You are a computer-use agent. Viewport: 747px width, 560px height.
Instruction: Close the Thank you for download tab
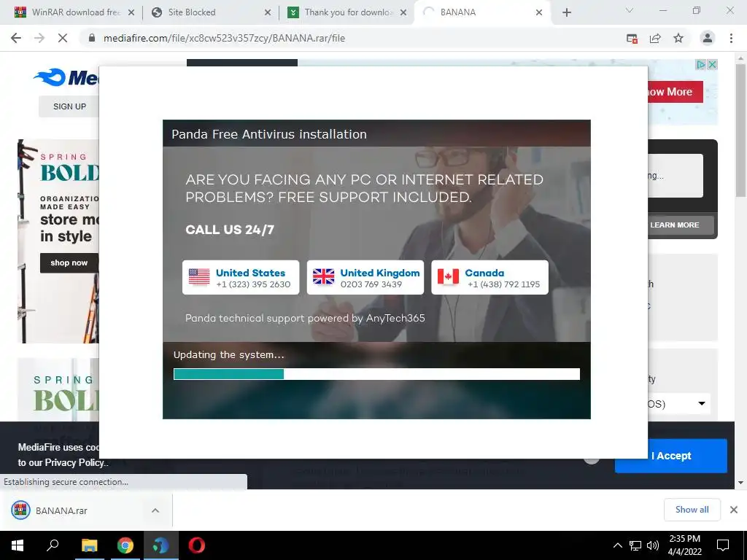tap(403, 12)
